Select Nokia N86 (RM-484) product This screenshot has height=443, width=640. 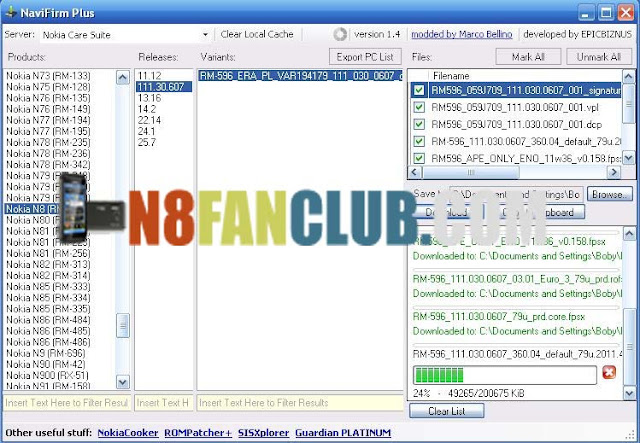[x=48, y=320]
